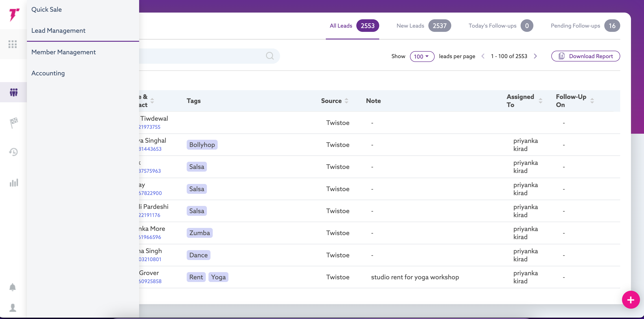Go to previous page of leads
Screen dimensions: 644x319
click(x=483, y=56)
